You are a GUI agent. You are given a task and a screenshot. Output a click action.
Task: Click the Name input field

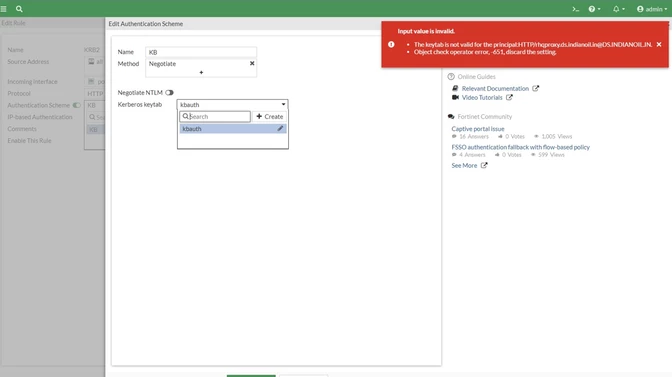[201, 52]
